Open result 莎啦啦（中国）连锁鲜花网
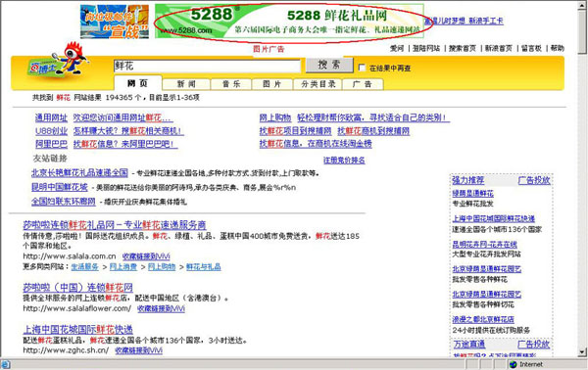Image resolution: width=588 pixels, height=370 pixels. pyautogui.click(x=78, y=288)
